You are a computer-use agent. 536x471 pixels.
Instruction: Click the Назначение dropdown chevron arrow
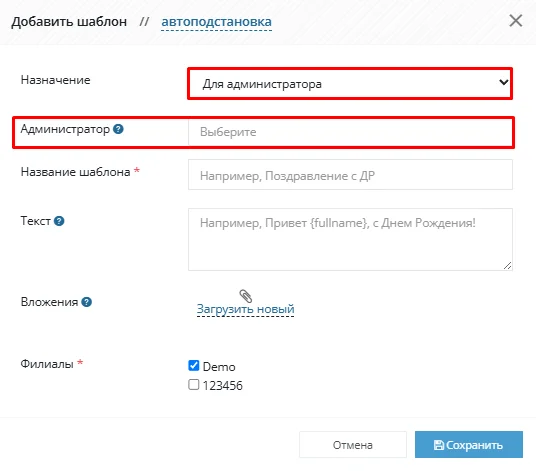[503, 82]
